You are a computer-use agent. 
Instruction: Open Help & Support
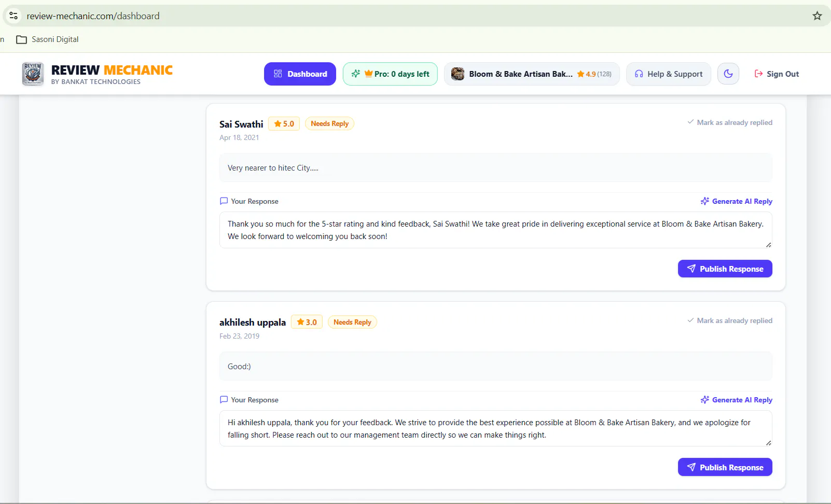point(669,74)
